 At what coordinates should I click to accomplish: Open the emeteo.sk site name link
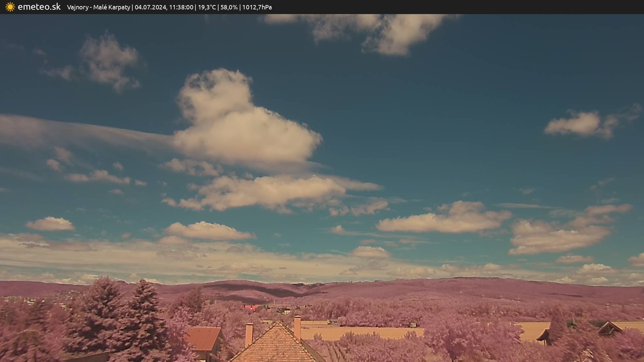[39, 7]
